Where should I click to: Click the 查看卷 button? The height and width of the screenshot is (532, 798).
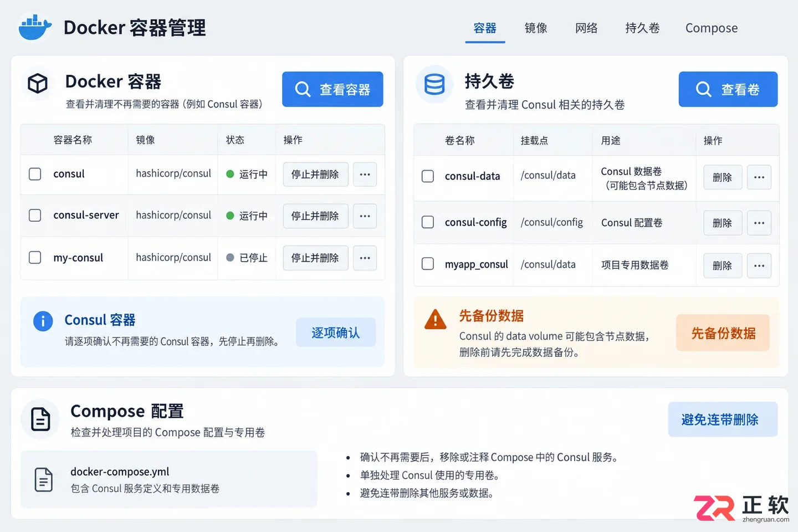tap(728, 89)
